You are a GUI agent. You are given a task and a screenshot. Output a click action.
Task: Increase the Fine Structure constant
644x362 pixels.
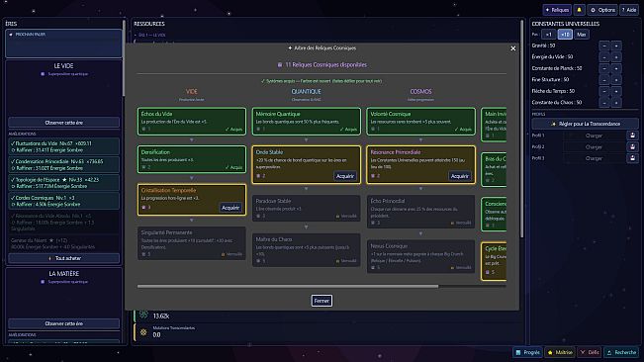(x=616, y=80)
